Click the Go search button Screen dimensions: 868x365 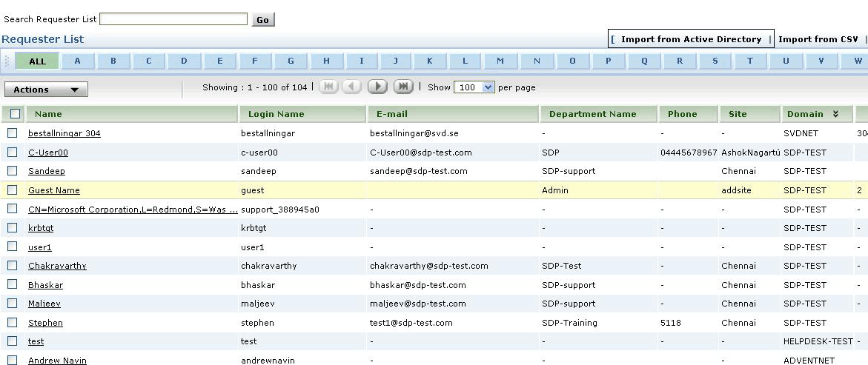263,20
